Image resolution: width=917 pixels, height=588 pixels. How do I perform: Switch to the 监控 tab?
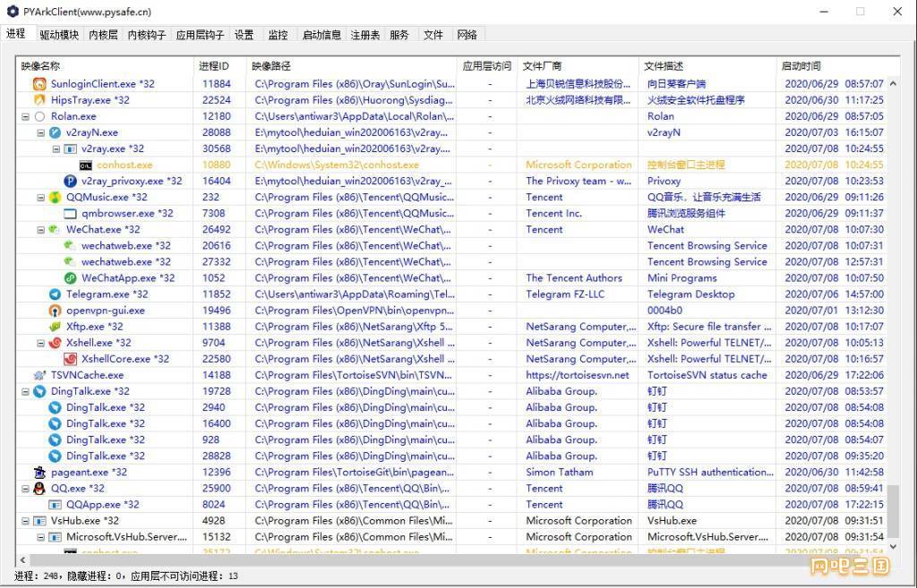pos(278,35)
